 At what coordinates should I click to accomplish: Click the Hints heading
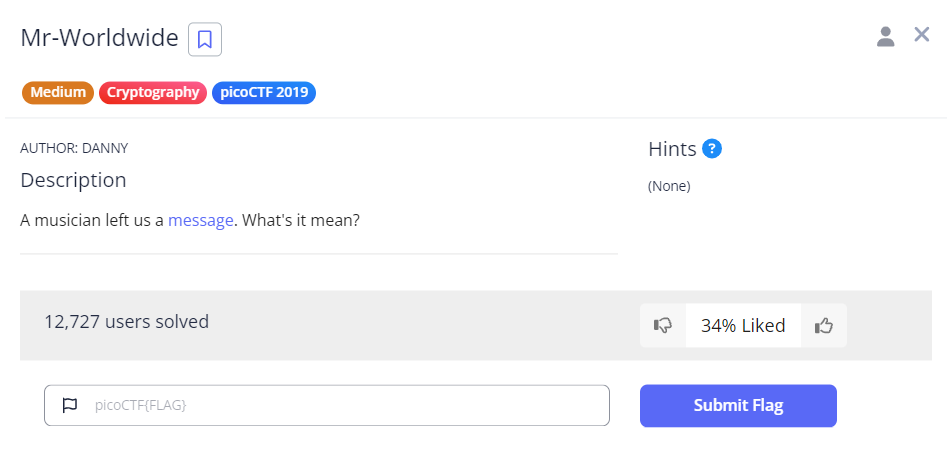672,149
